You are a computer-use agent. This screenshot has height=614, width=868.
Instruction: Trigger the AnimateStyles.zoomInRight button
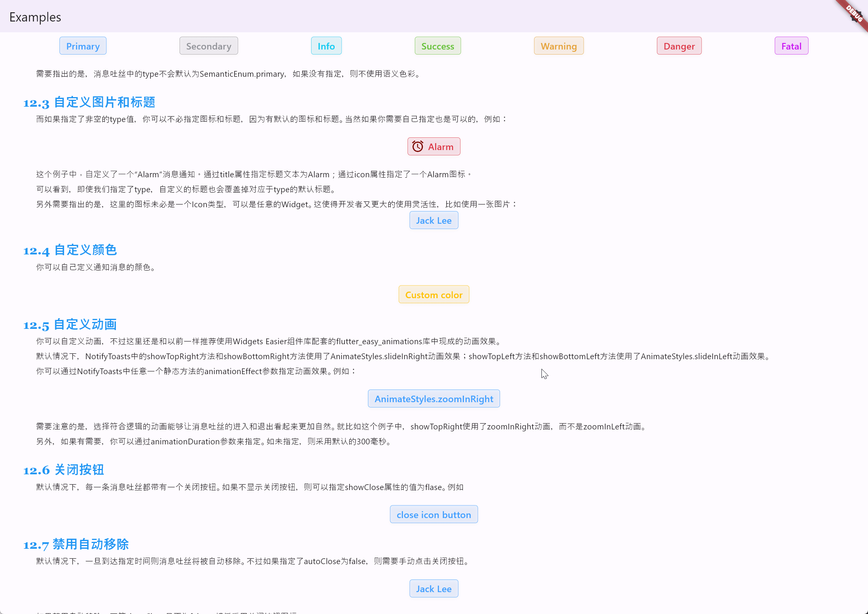[x=434, y=399]
